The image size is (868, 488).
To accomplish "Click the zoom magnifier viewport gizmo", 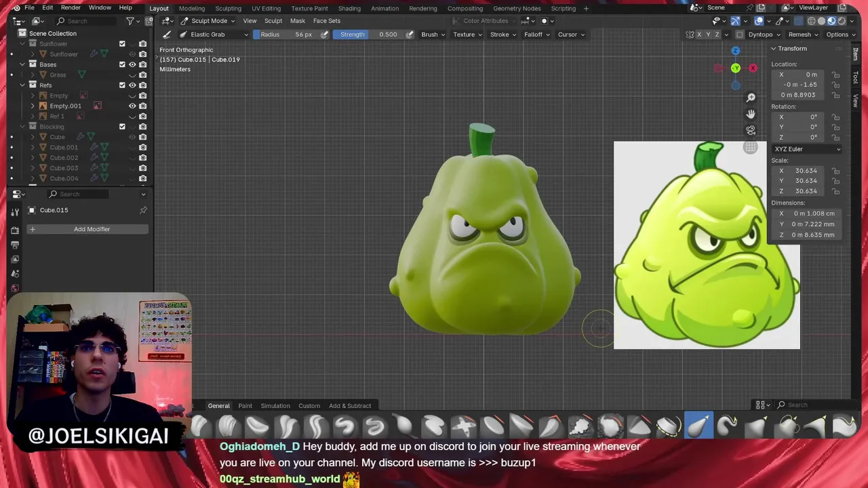I will [x=751, y=98].
